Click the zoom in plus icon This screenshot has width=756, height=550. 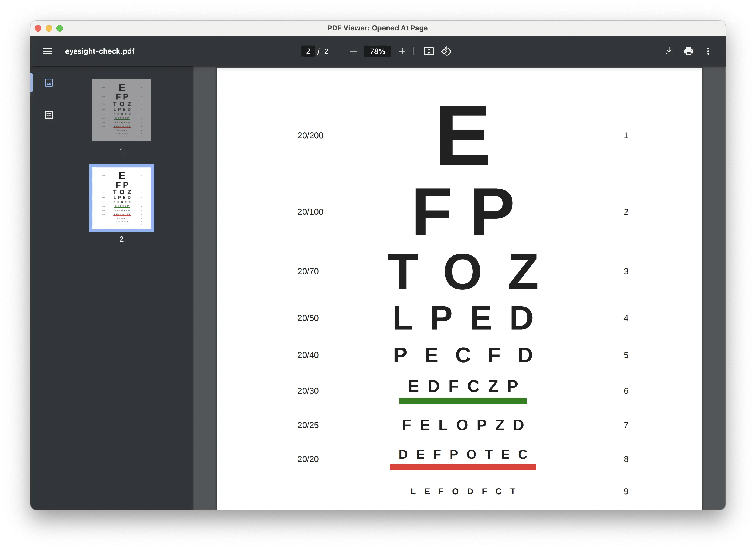point(402,51)
